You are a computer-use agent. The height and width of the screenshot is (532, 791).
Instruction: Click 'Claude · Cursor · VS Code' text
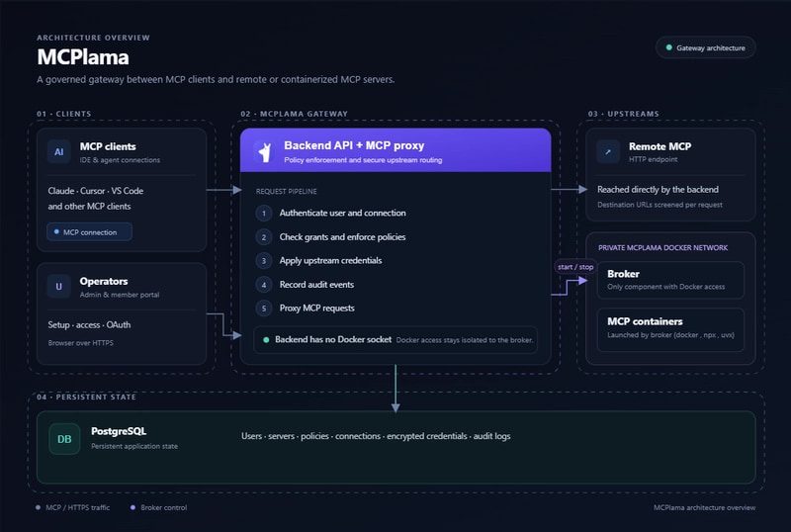click(x=96, y=191)
